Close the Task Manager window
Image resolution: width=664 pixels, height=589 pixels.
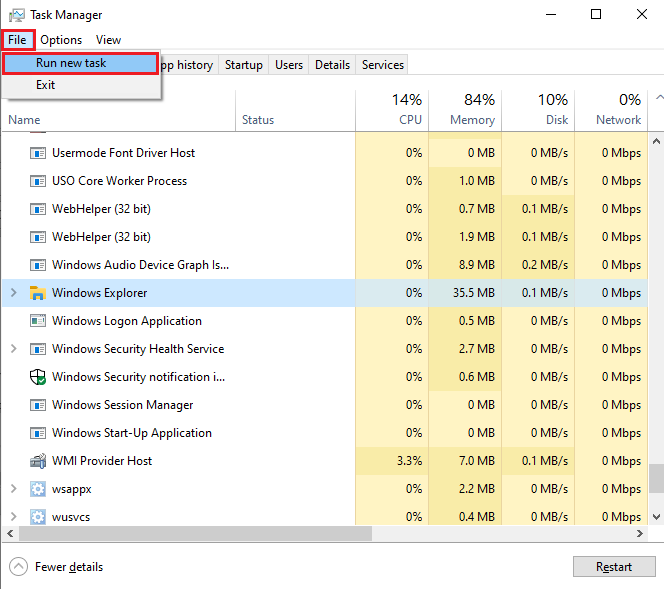point(642,15)
